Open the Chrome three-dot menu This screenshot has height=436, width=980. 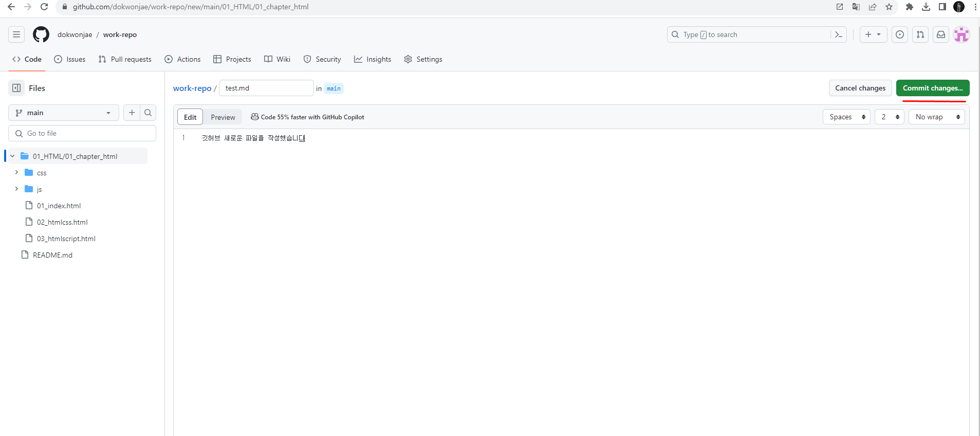click(975, 7)
